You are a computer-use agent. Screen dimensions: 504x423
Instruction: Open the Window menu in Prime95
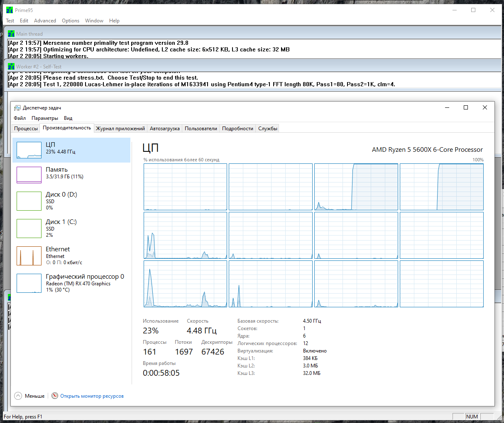coord(94,21)
